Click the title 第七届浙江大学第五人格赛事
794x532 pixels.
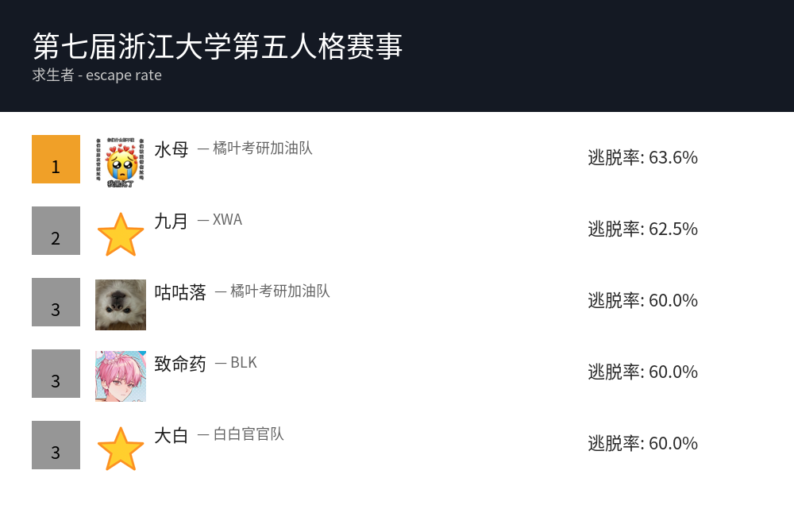(218, 46)
